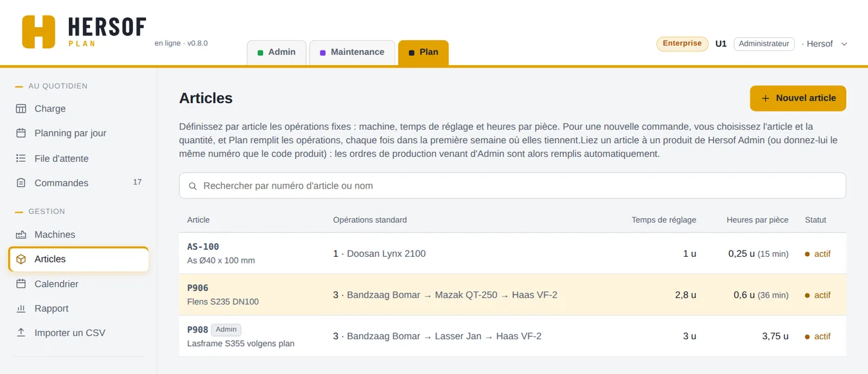The width and height of the screenshot is (868, 374).
Task: Go to File d'attente
Action: (x=79, y=159)
